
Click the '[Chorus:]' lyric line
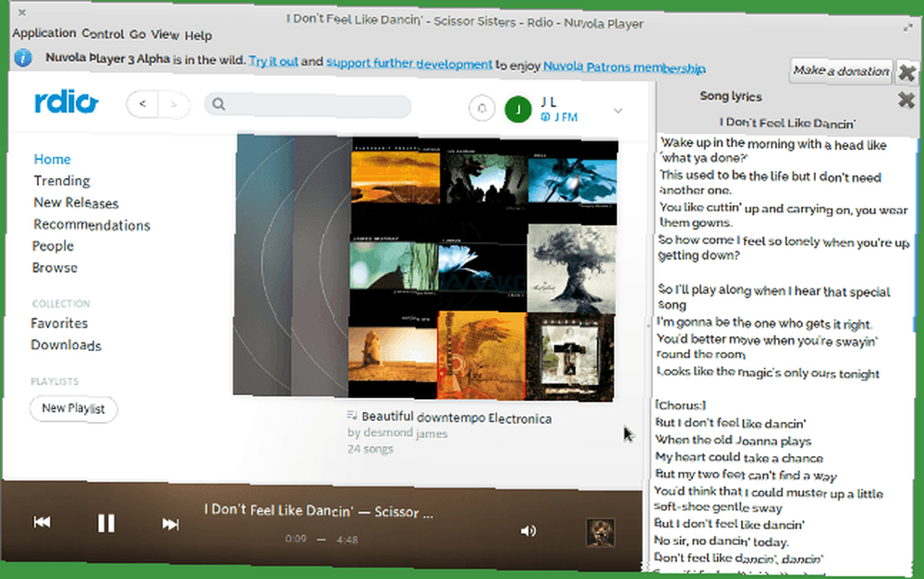(681, 405)
